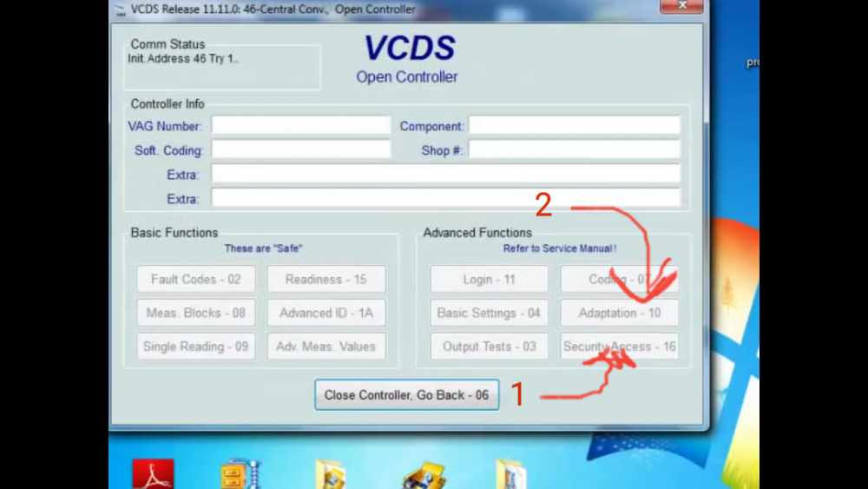
Task: Focus the Soft. Coding field
Action: coord(301,149)
